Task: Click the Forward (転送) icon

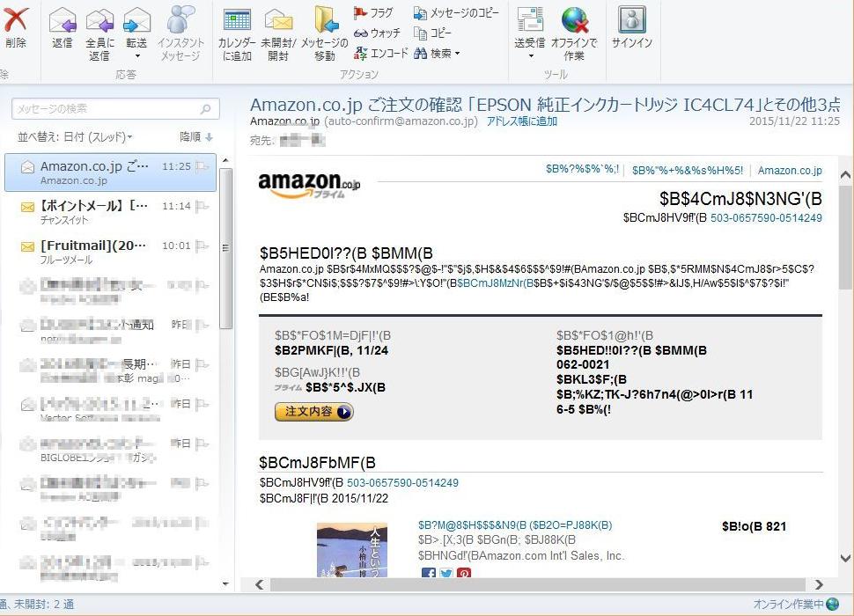Action: click(136, 20)
